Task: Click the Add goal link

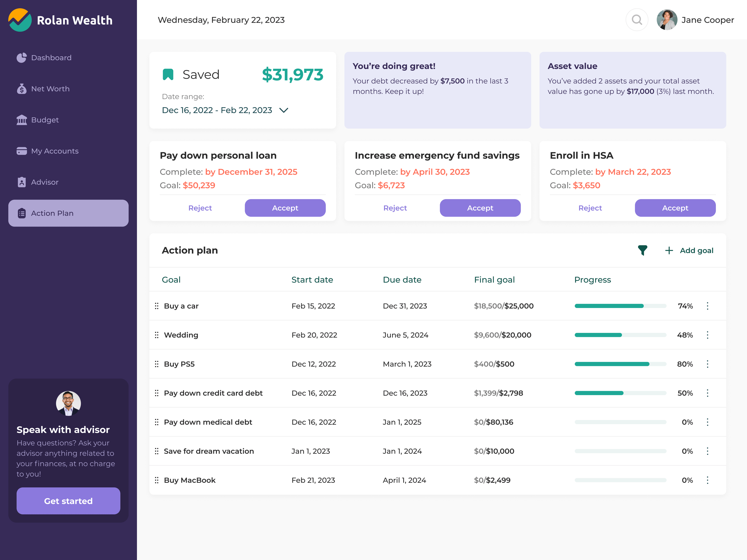Action: (696, 250)
